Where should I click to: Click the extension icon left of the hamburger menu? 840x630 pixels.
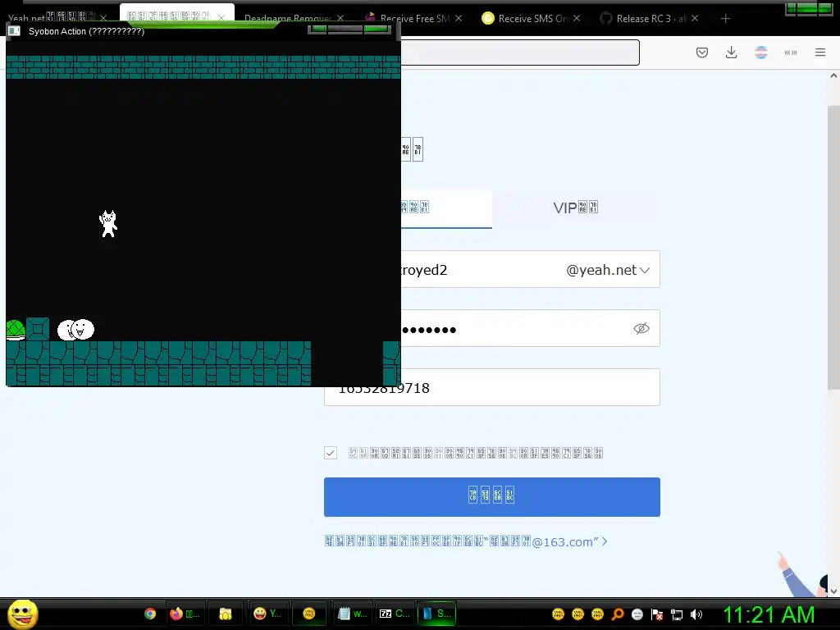(x=791, y=52)
